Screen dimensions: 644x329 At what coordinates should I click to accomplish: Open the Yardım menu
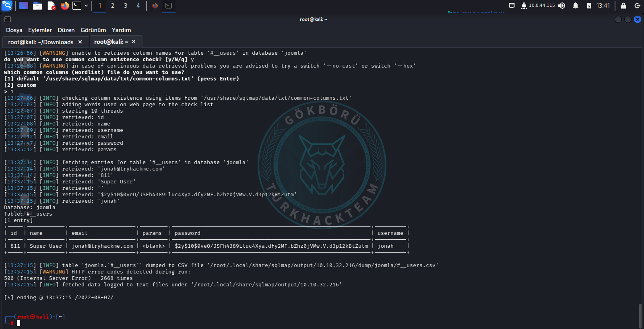(121, 30)
